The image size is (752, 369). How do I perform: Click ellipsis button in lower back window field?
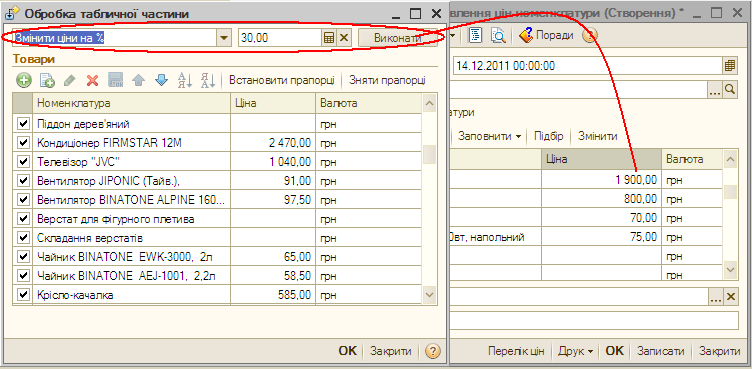coord(715,297)
